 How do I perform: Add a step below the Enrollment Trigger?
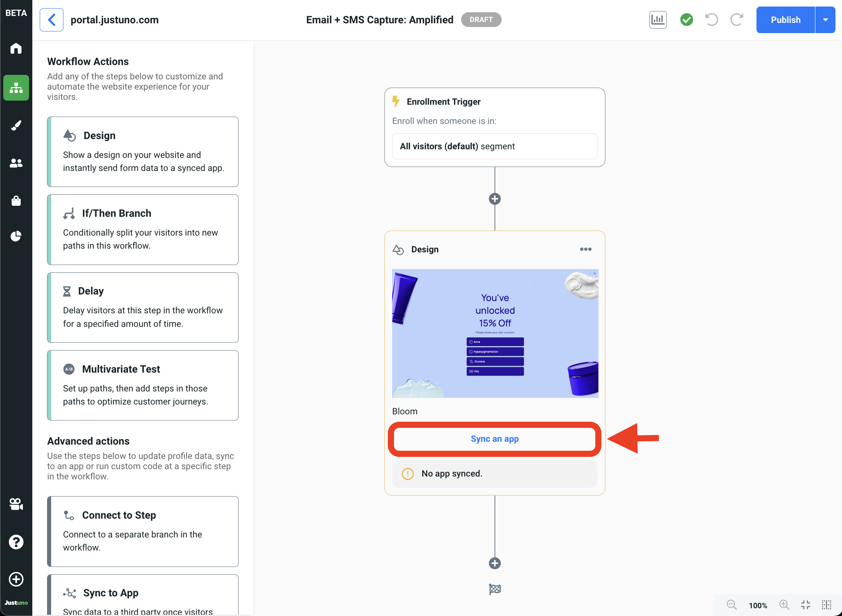(x=495, y=199)
